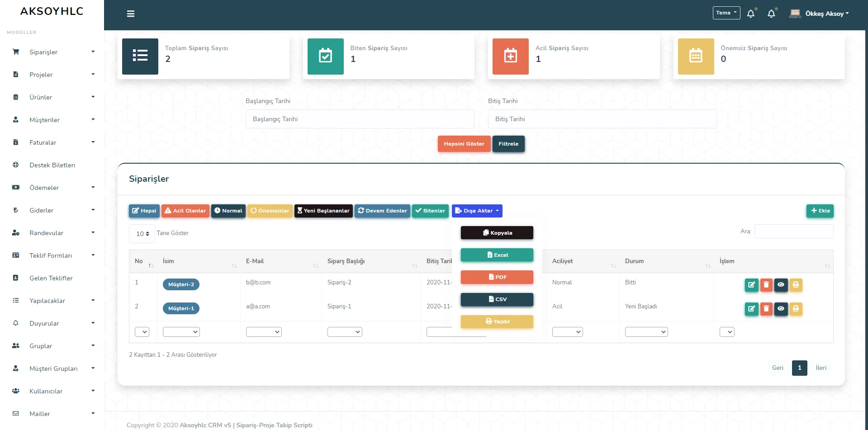The height and width of the screenshot is (430, 868).
Task: Click the lifebuoy icon beside Destek Biletleri
Action: [x=16, y=165]
